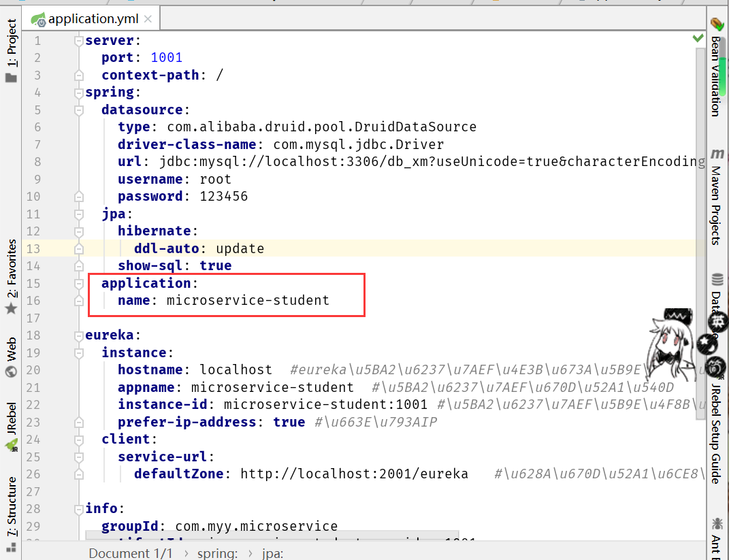Open the JRebel Setup Guide panel
This screenshot has height=560, width=729.
click(717, 433)
